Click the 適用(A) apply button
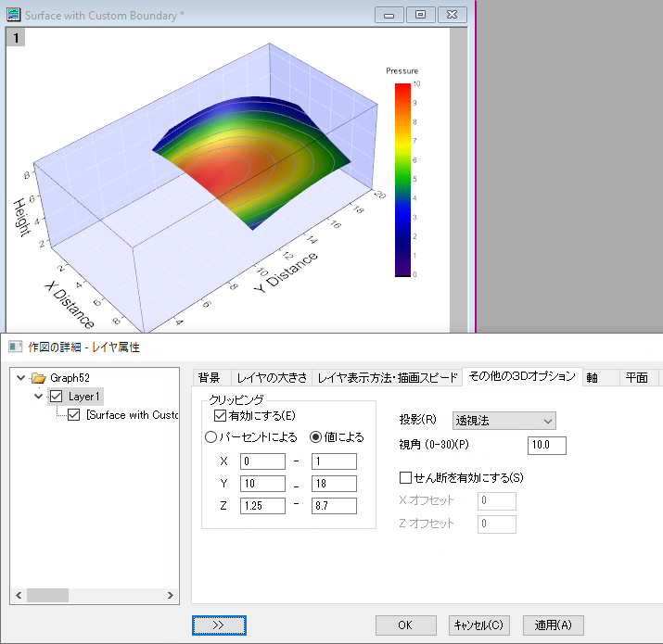Viewport: 663px width, 644px height. (x=553, y=625)
